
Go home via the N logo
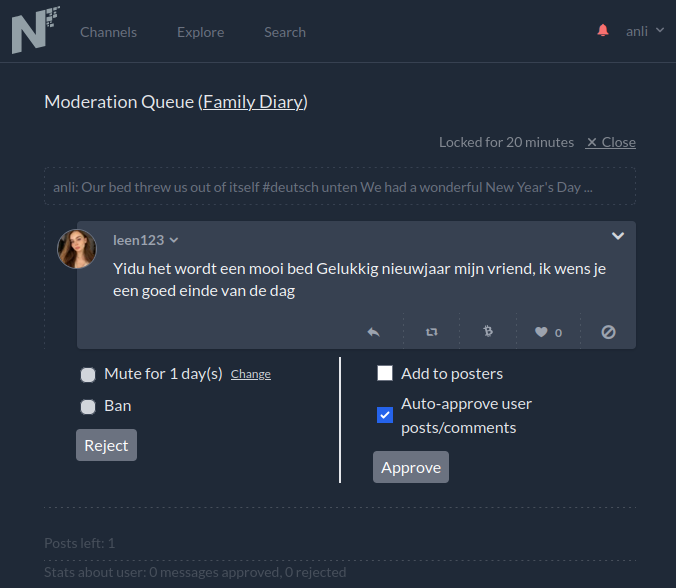[x=35, y=30]
